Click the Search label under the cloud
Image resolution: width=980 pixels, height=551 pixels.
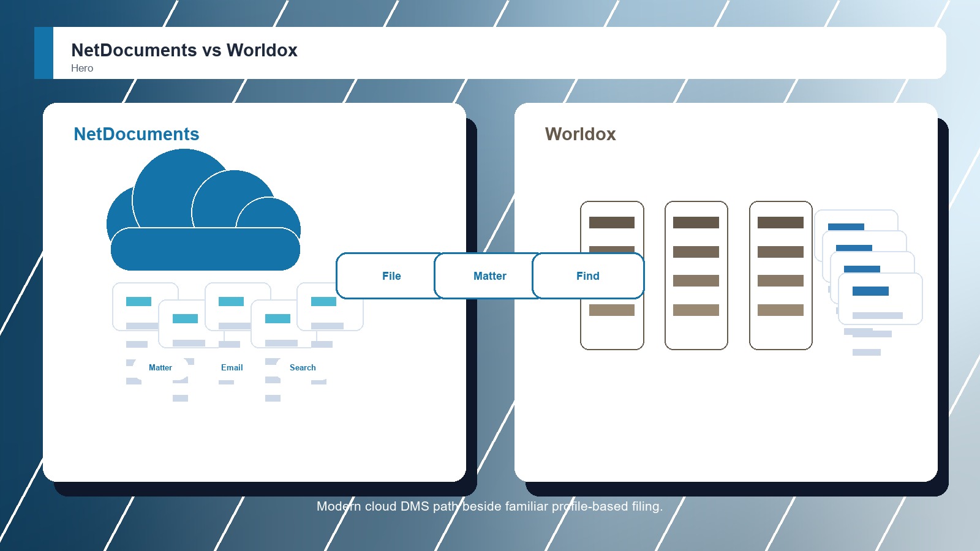[303, 367]
